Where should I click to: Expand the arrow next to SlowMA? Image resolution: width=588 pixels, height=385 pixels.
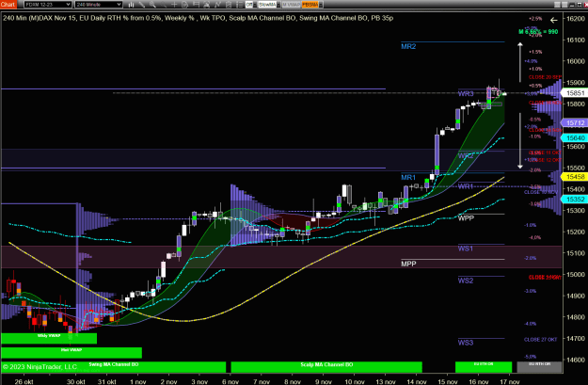click(x=278, y=5)
